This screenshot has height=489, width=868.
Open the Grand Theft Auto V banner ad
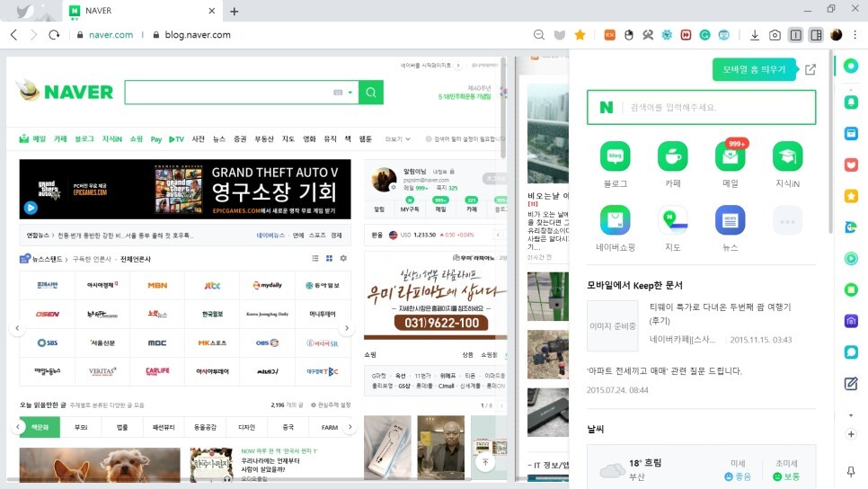click(x=185, y=190)
